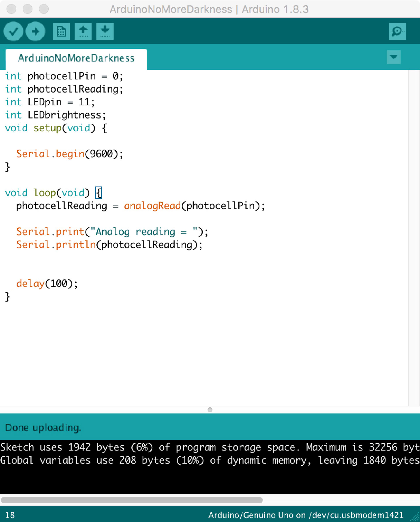The width and height of the screenshot is (420, 522).
Task: Click the line "int LEDbrightness;"
Action: click(x=56, y=115)
